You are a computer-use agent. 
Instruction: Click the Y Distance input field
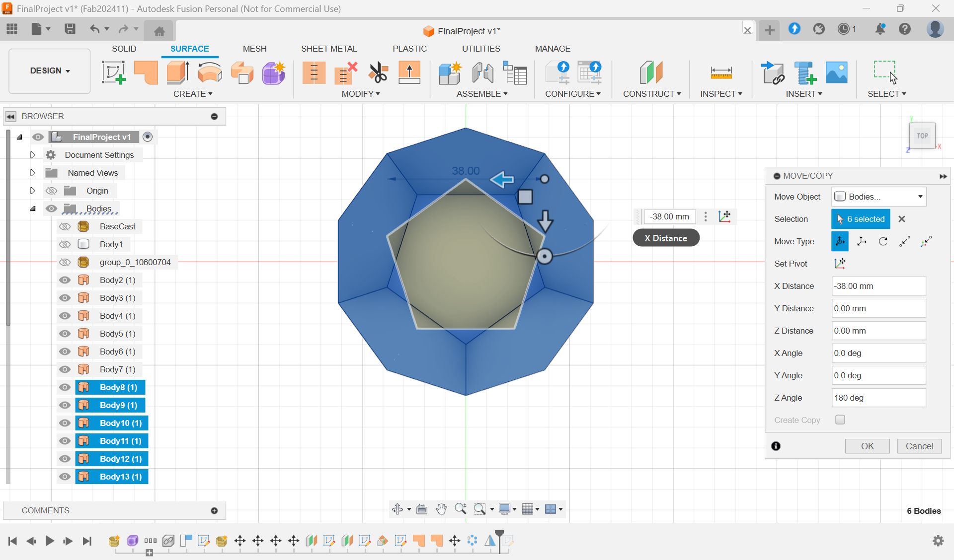[x=878, y=308]
